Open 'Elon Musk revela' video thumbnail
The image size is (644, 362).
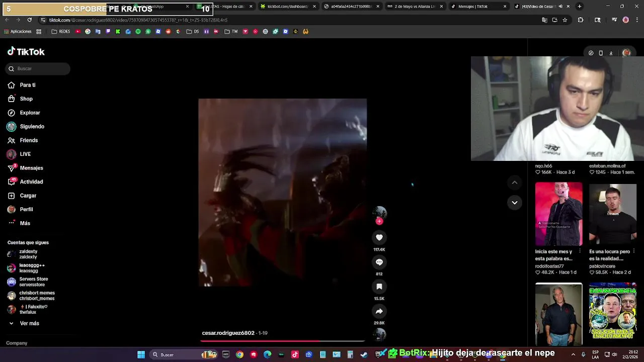(612, 314)
